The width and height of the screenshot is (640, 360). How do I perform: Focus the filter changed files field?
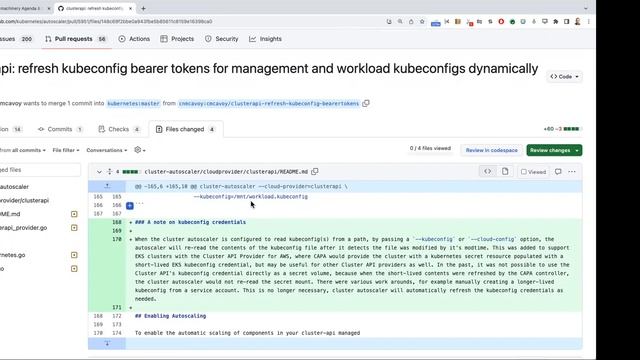40,170
